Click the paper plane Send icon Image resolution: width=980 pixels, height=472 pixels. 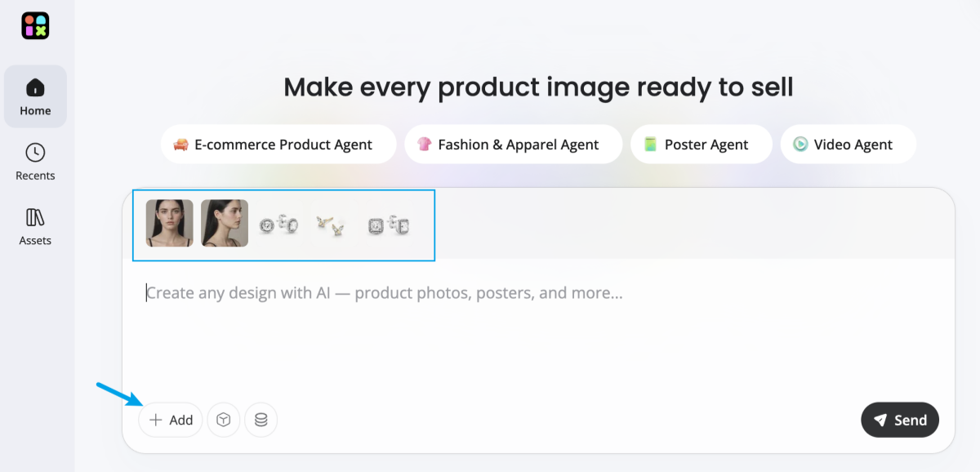pyautogui.click(x=880, y=420)
